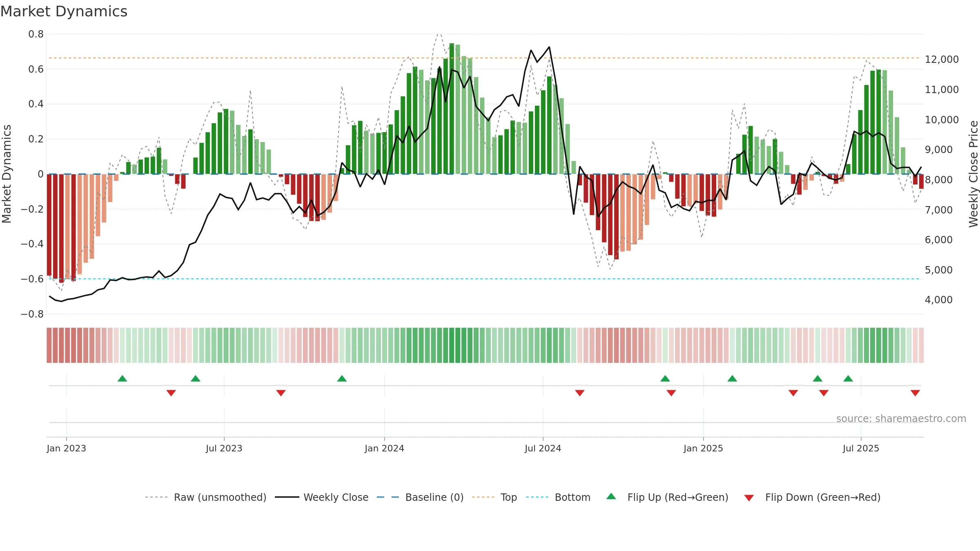Click the last red Flip Down triangle after Jul 2025
The height and width of the screenshot is (551, 980).
pyautogui.click(x=915, y=393)
